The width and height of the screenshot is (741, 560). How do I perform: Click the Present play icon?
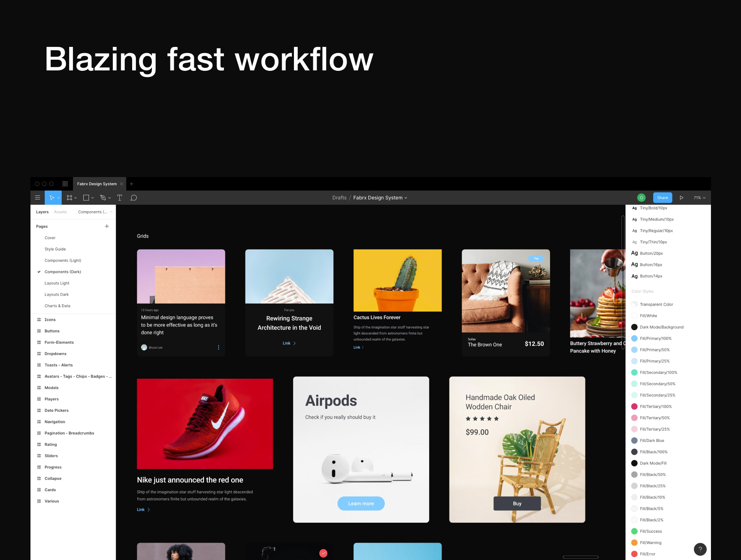tap(682, 198)
